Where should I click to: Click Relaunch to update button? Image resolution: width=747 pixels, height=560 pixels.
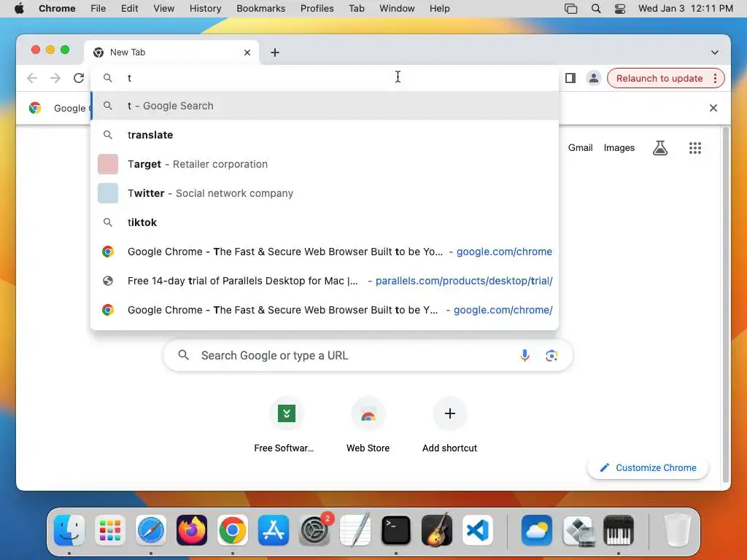tap(659, 78)
